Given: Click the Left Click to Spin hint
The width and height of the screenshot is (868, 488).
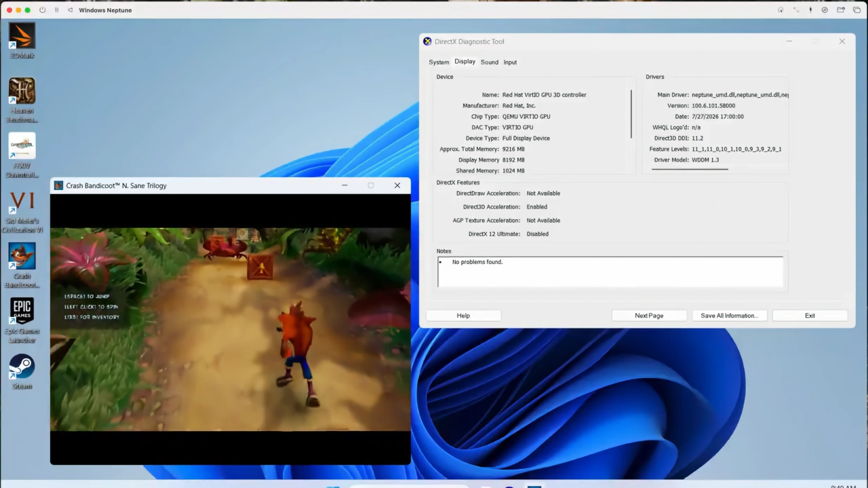Looking at the screenshot, I should 91,307.
